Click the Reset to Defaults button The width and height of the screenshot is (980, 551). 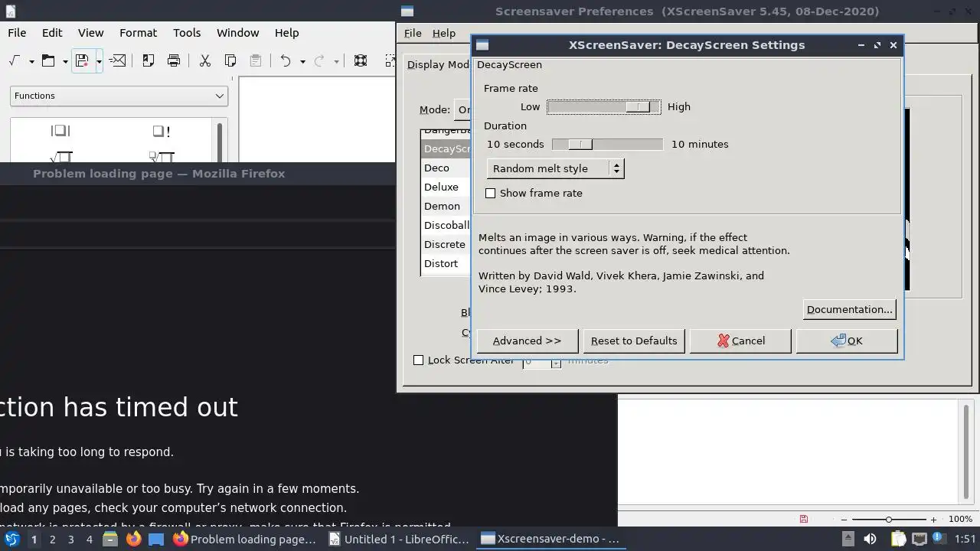coord(634,341)
